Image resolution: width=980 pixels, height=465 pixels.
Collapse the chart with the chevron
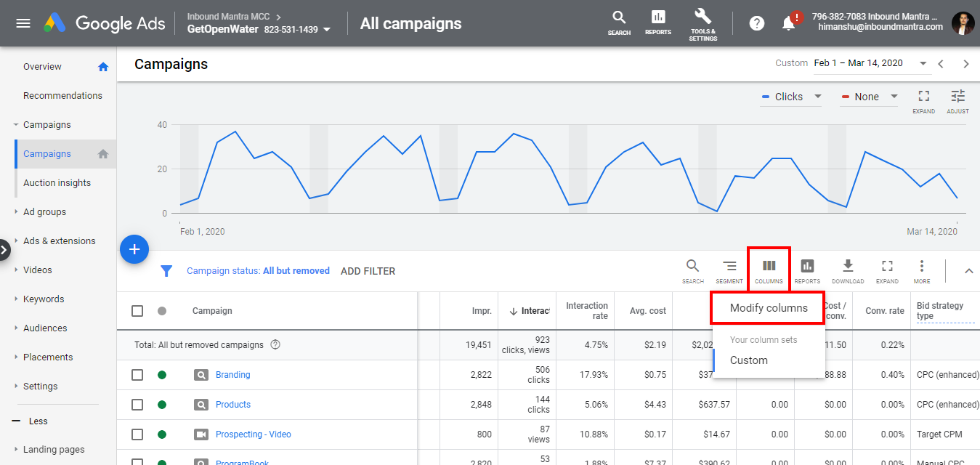968,271
